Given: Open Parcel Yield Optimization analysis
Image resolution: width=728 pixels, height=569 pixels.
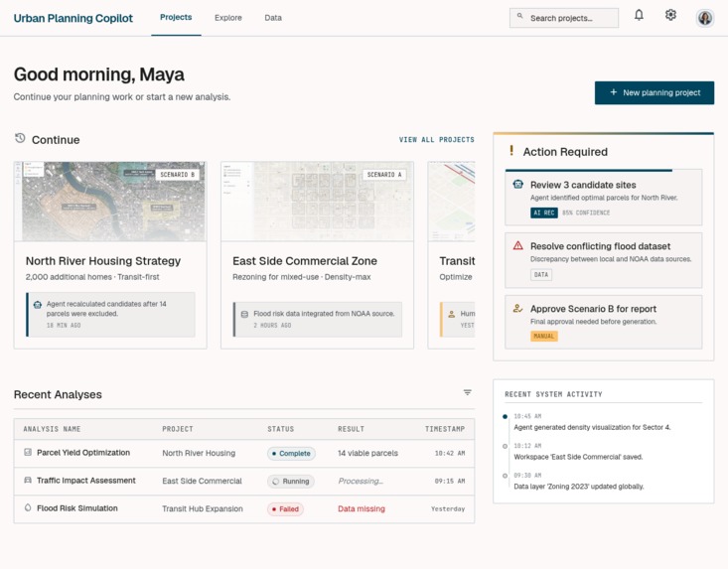Looking at the screenshot, I should (x=83, y=453).
